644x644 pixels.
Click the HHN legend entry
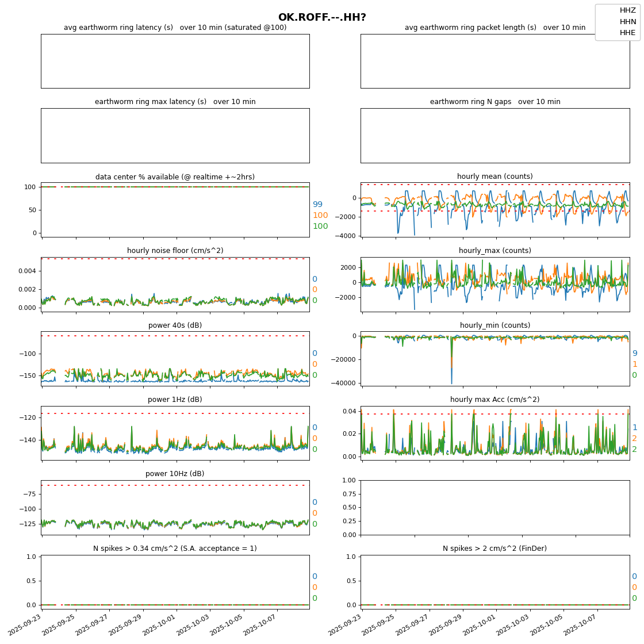(627, 22)
